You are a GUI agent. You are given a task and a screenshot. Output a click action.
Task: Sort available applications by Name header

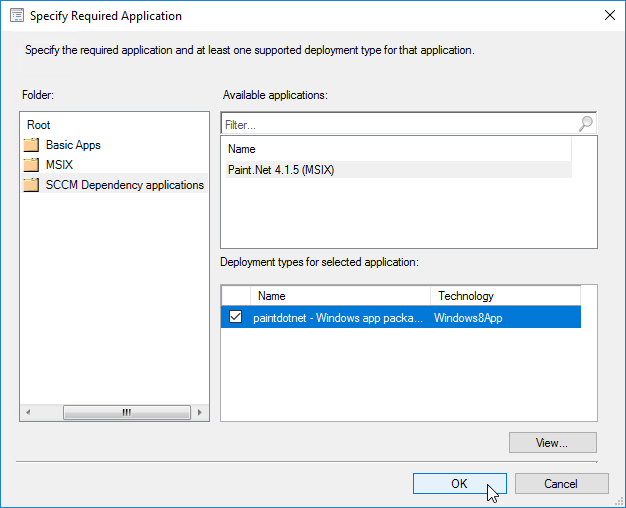[396, 149]
